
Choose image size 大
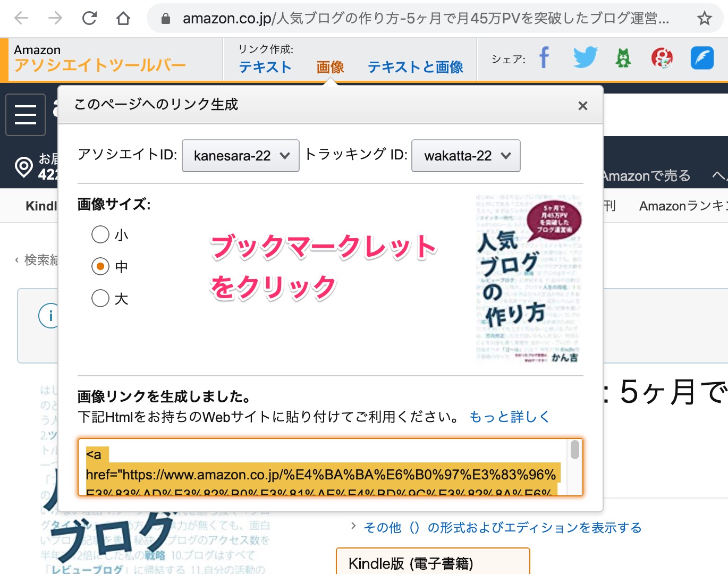tap(100, 298)
